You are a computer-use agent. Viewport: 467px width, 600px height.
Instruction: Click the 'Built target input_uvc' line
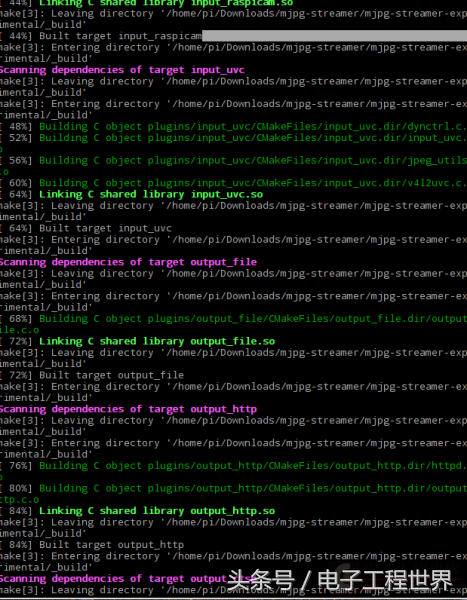[86, 228]
